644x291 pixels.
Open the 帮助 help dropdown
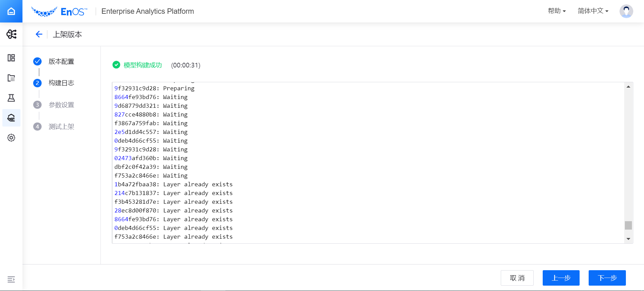pyautogui.click(x=557, y=11)
